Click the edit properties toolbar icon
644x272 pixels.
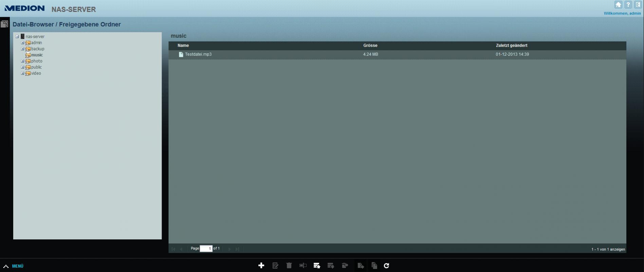pos(275,266)
